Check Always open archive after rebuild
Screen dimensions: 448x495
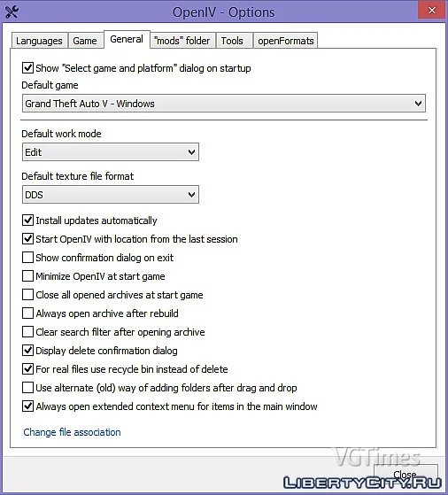pos(27,313)
